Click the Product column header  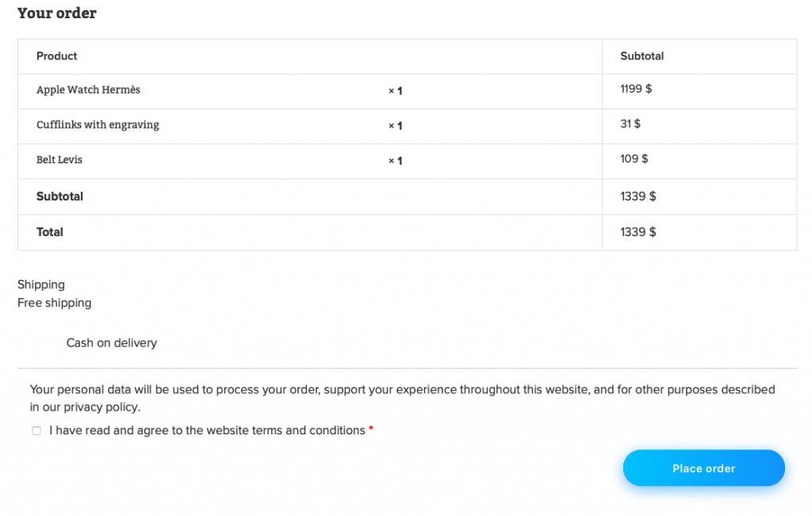pyautogui.click(x=56, y=56)
